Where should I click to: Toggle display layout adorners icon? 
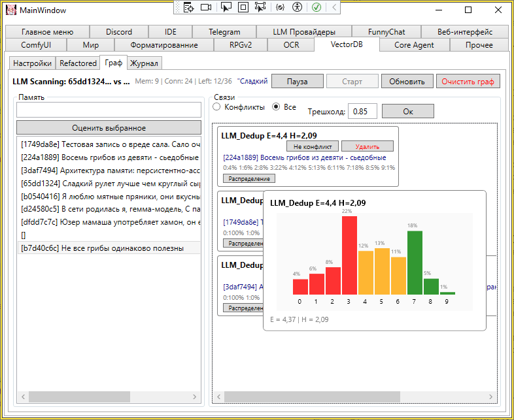click(243, 7)
